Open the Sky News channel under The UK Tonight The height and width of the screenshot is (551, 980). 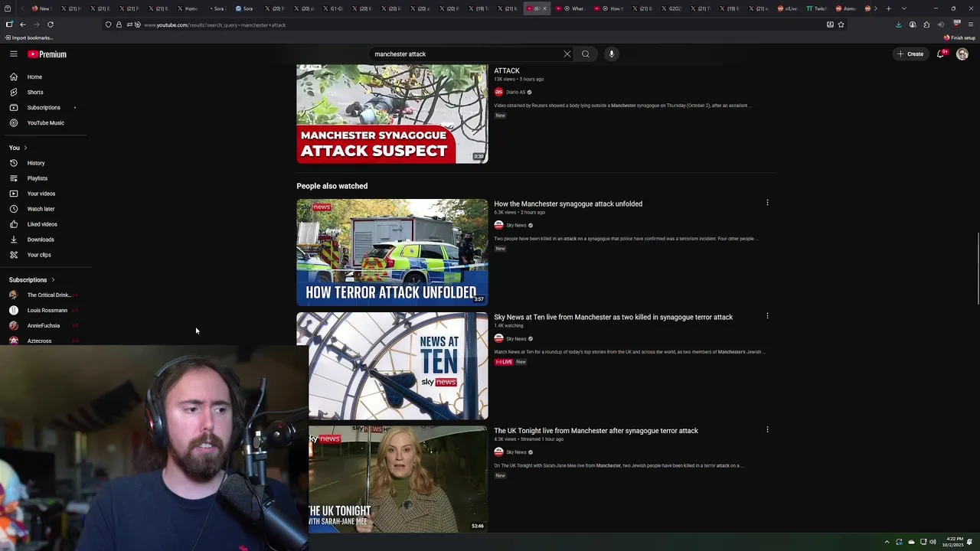pyautogui.click(x=516, y=452)
